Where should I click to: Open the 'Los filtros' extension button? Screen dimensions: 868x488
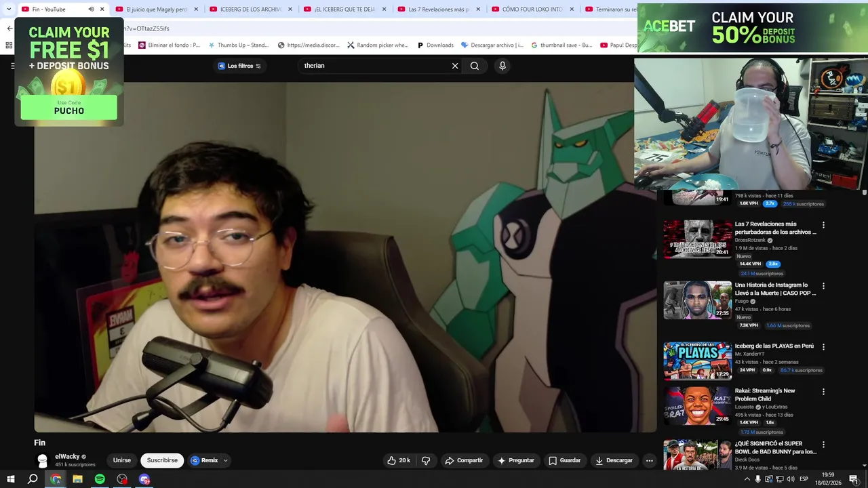pos(240,66)
